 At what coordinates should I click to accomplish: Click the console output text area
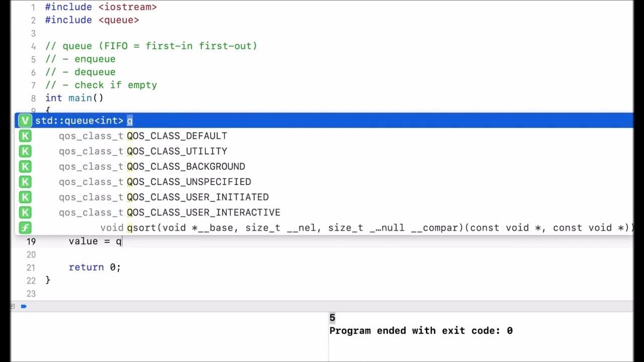pyautogui.click(x=480, y=336)
